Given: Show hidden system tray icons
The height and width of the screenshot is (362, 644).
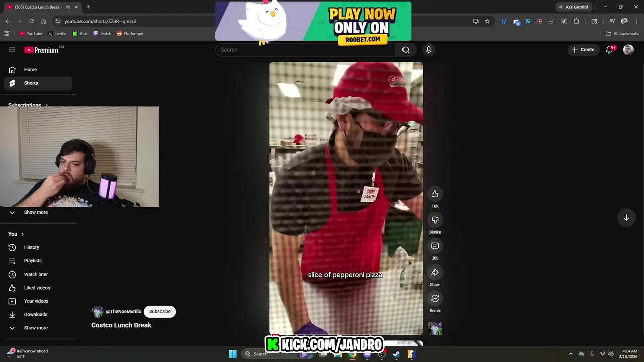Looking at the screenshot, I should pos(570,354).
